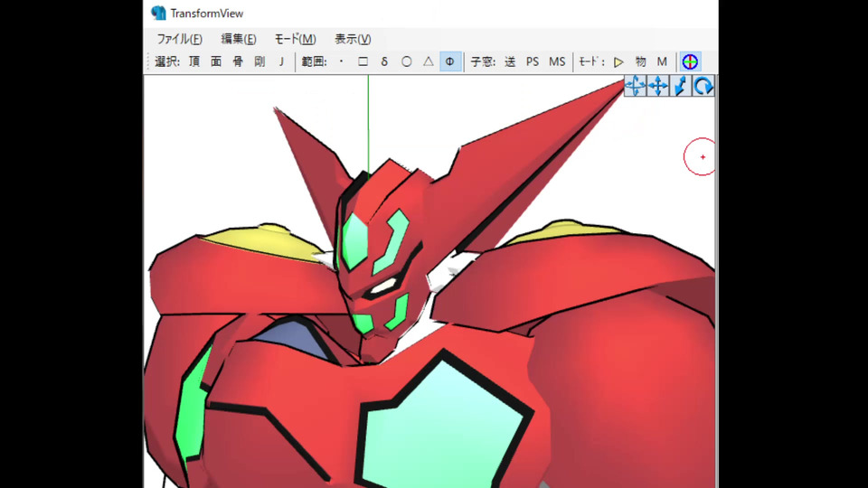The height and width of the screenshot is (488, 868).
Task: Click the play mode triangle icon
Action: click(618, 61)
